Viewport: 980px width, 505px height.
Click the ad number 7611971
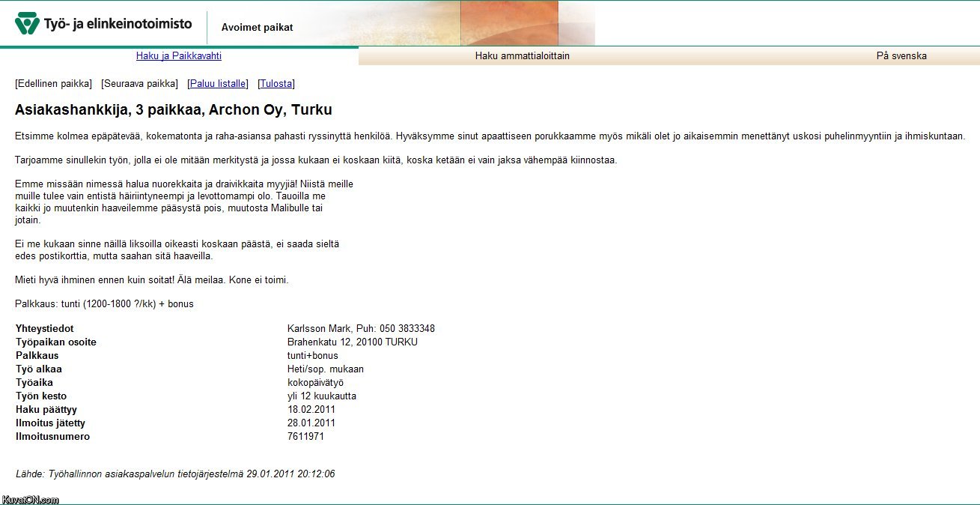(305, 437)
